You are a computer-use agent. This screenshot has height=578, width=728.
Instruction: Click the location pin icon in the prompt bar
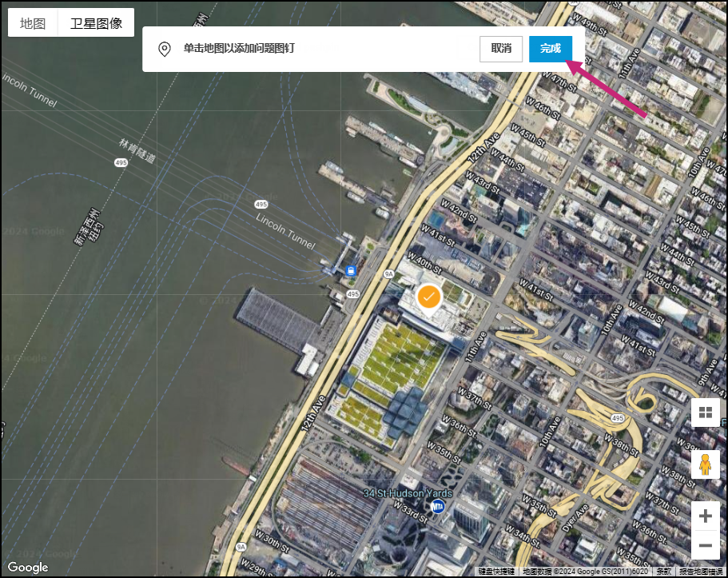click(165, 49)
